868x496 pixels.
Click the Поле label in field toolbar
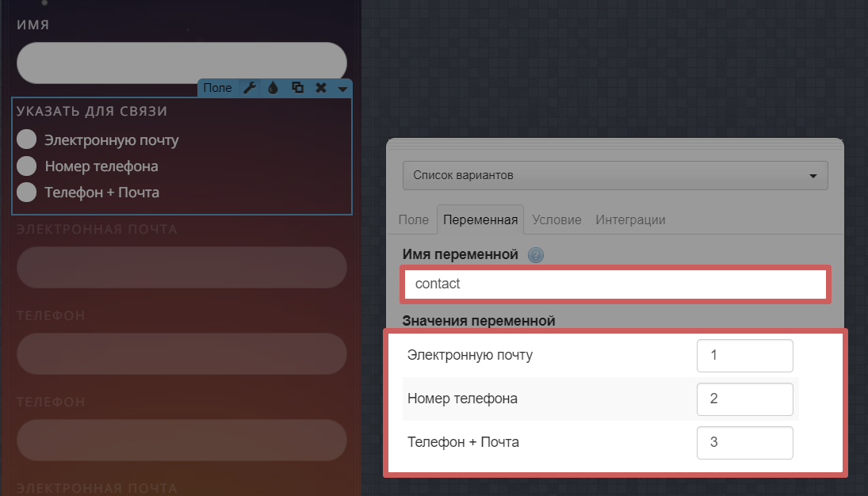(217, 88)
